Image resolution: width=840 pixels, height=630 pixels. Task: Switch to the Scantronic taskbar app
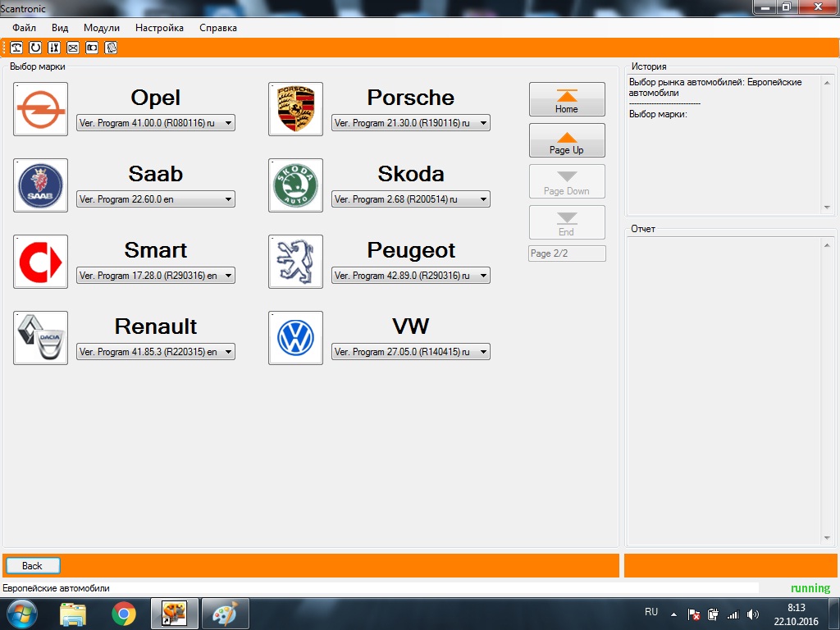175,614
